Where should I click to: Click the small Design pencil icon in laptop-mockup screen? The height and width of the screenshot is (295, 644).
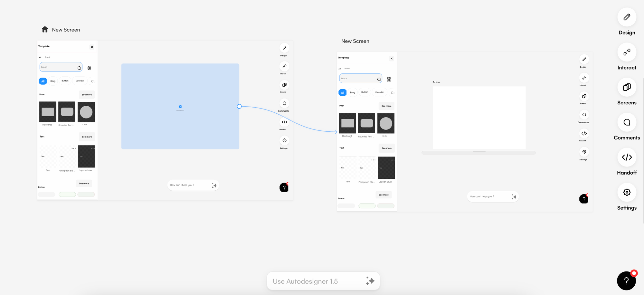tap(584, 59)
